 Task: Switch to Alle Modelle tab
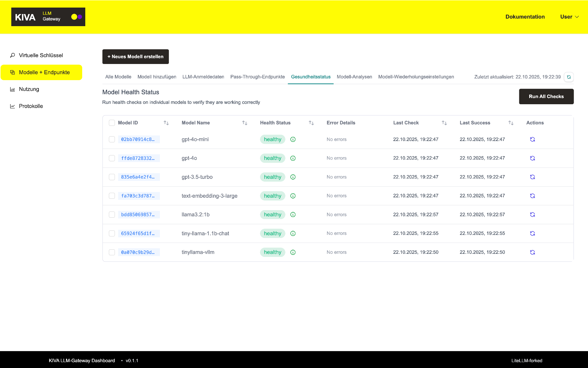coord(118,77)
